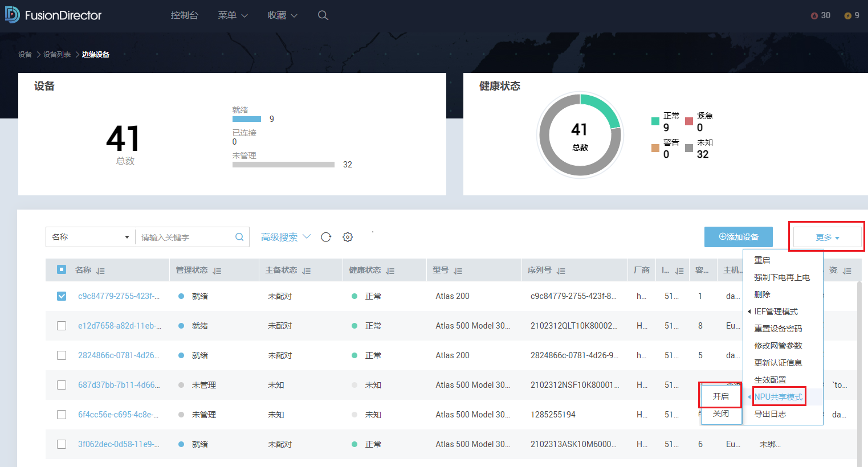The image size is (868, 467).
Task: Select 重启 from the more menu
Action: pos(762,260)
